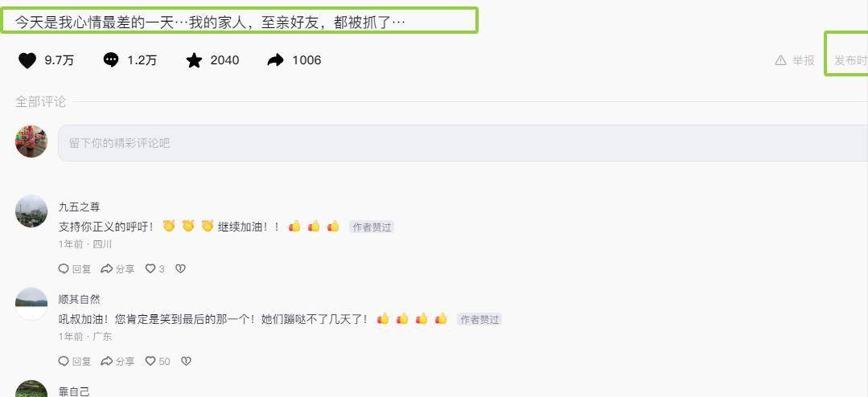Click the 举报 warning triangle icon

point(780,60)
